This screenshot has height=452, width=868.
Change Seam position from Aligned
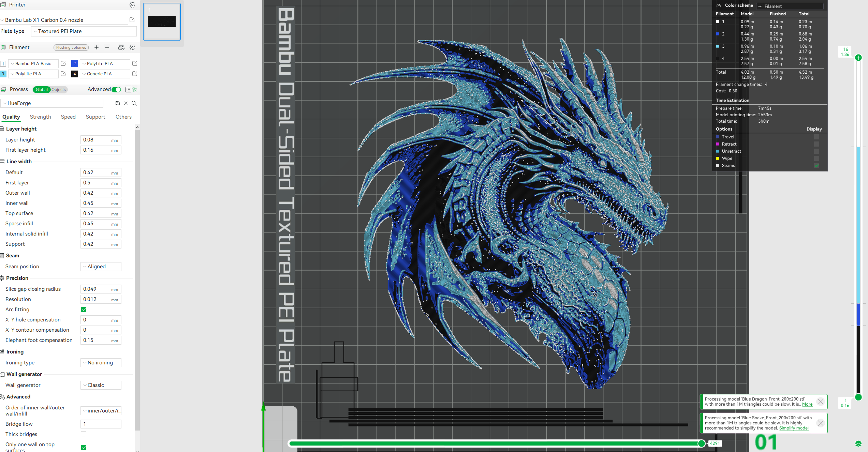pyautogui.click(x=101, y=266)
